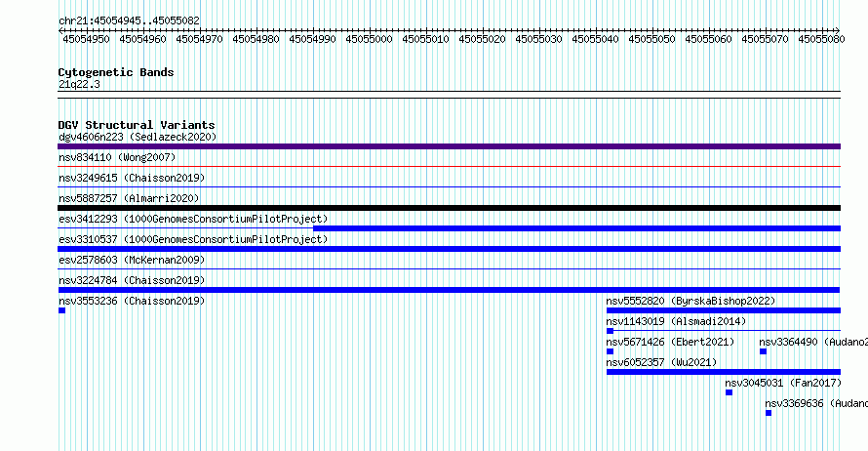Open esv2578603 (McKernan2009) variant label
The image size is (868, 451).
pos(132,260)
